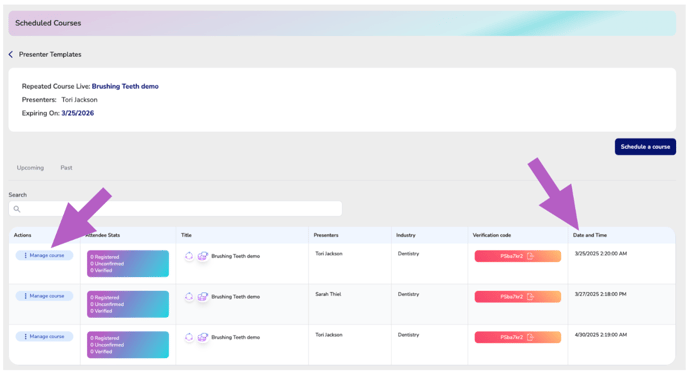The width and height of the screenshot is (688, 375).
Task: Open attendee stats card for the 3/25/2025 course
Action: (x=128, y=264)
